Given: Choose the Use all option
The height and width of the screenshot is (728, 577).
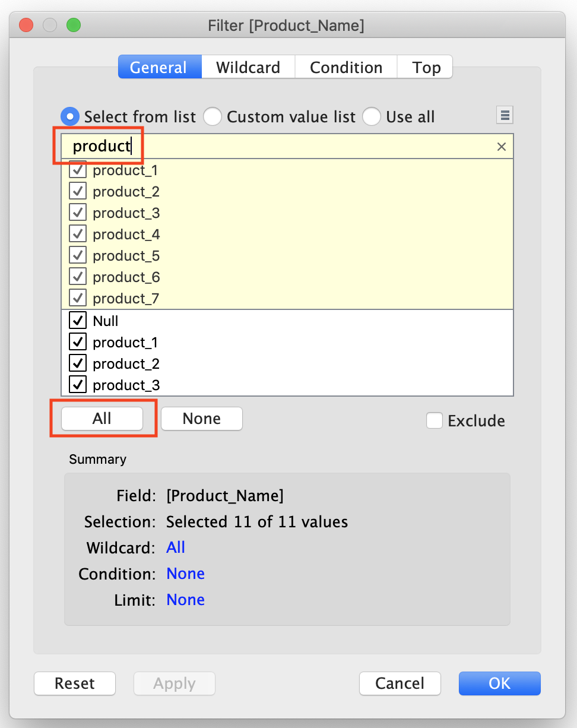Looking at the screenshot, I should tap(372, 116).
